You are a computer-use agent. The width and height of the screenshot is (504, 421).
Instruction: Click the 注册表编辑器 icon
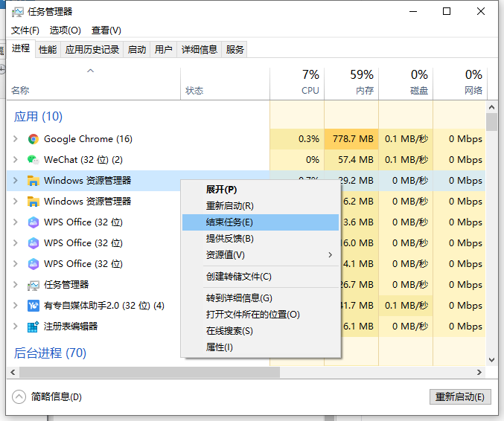point(33,327)
